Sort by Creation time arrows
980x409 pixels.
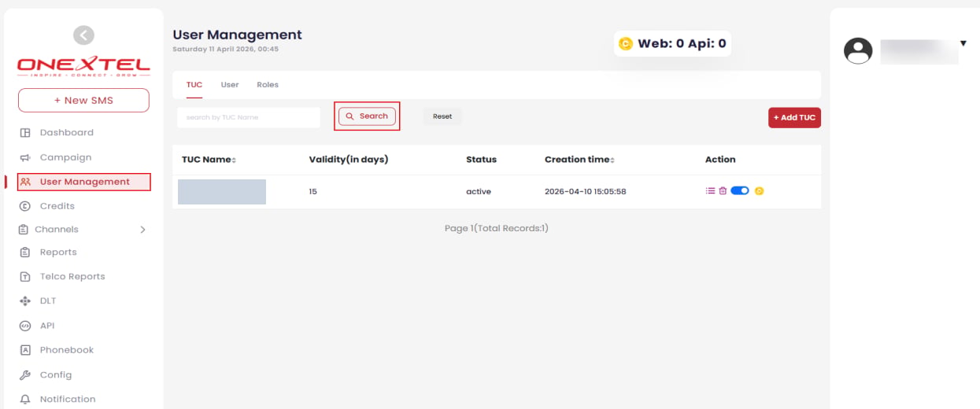pyautogui.click(x=612, y=160)
